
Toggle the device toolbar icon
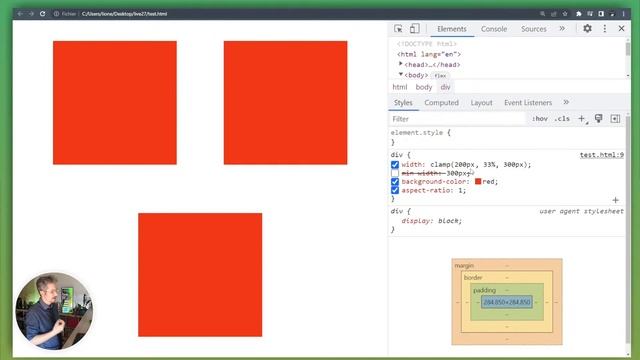(414, 29)
